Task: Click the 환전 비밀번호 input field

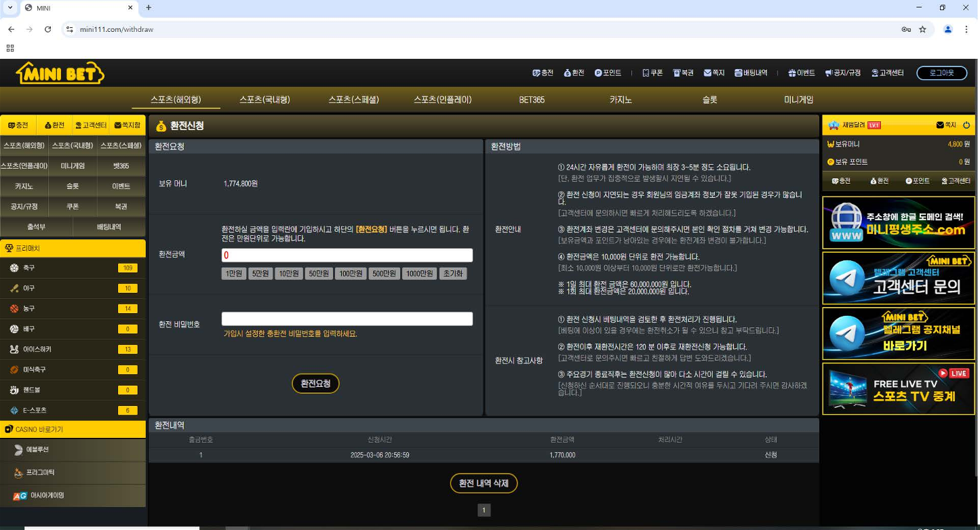Action: (x=347, y=319)
